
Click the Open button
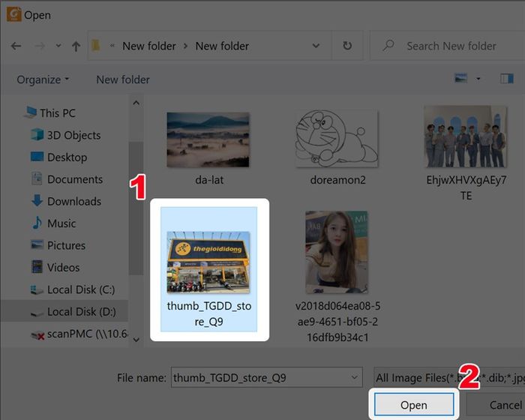pyautogui.click(x=414, y=404)
